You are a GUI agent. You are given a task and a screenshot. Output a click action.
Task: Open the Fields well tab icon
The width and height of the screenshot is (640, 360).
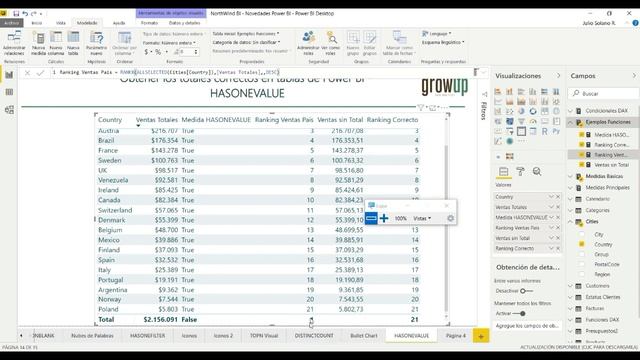pos(504,172)
